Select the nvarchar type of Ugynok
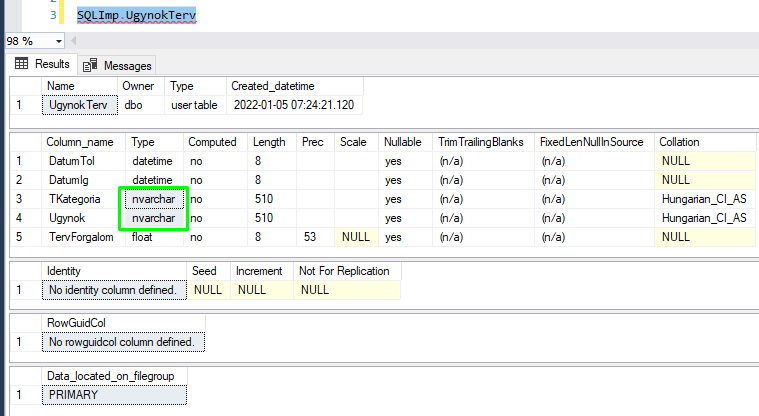This screenshot has width=759, height=416. tap(154, 218)
